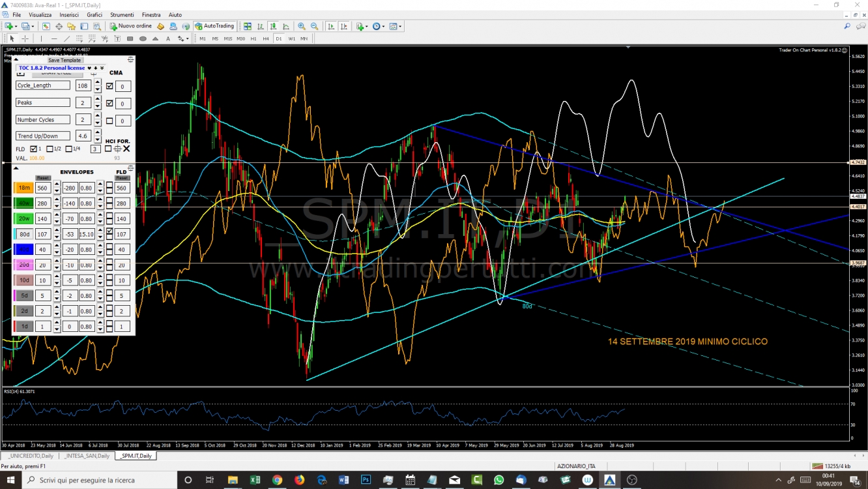868x489 pixels.
Task: Open the Navigator star-folder icon
Action: click(x=71, y=26)
